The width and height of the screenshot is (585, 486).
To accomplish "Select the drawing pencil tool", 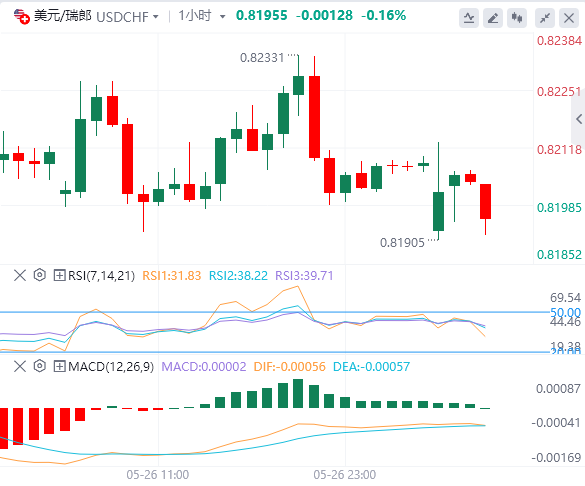I will 493,18.
